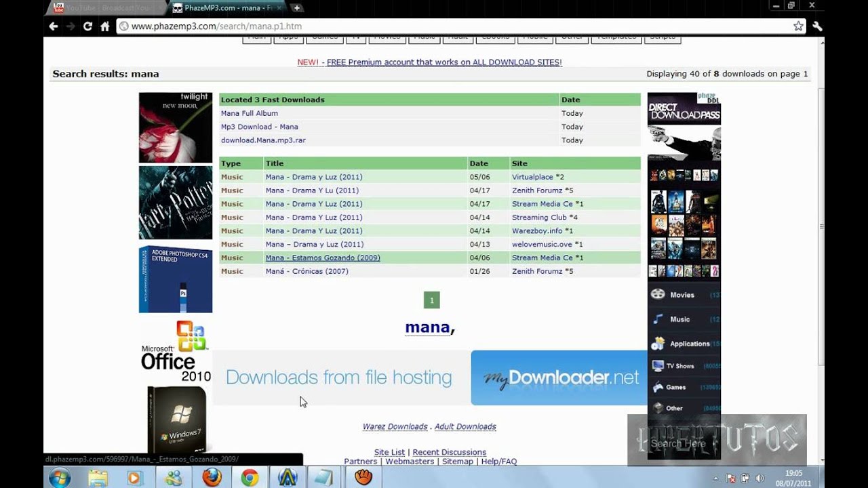
Task: Open the Maná - Crónicas (2007) link
Action: coord(307,271)
